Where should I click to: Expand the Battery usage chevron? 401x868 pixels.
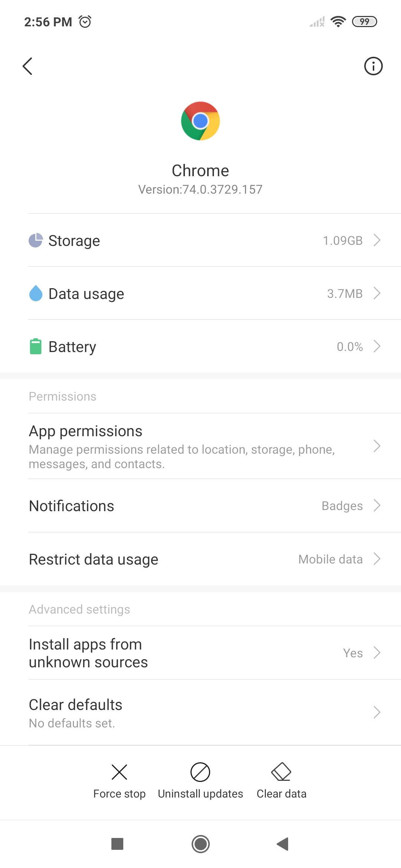pos(377,346)
